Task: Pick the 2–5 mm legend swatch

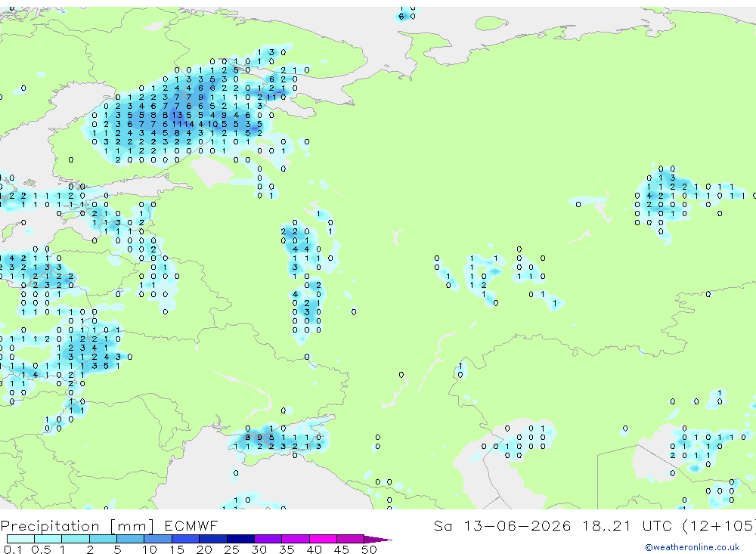Action: (x=103, y=539)
